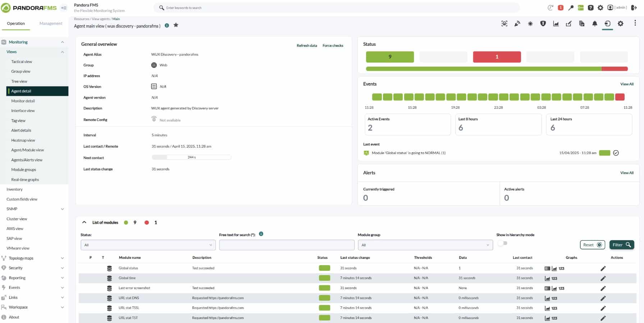Image resolution: width=644 pixels, height=323 pixels.
Task: Click the green status box showing 9
Action: pos(390,57)
